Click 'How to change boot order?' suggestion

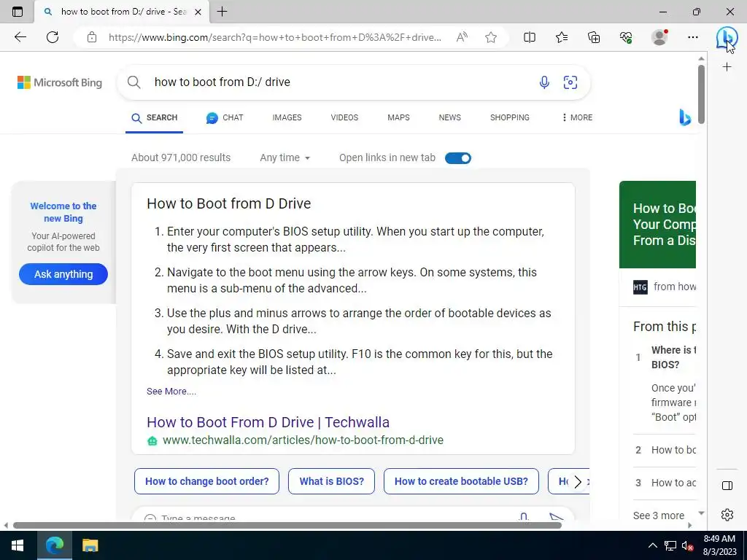tap(206, 481)
